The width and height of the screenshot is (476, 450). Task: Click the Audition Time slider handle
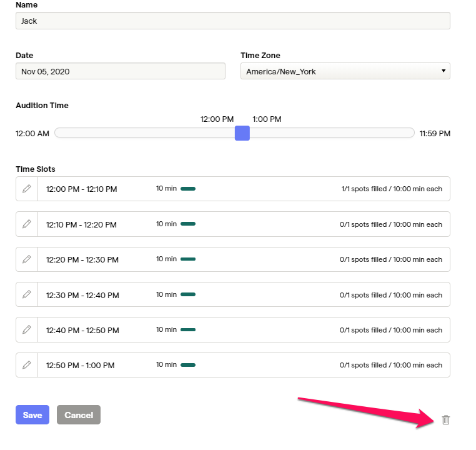click(x=242, y=133)
